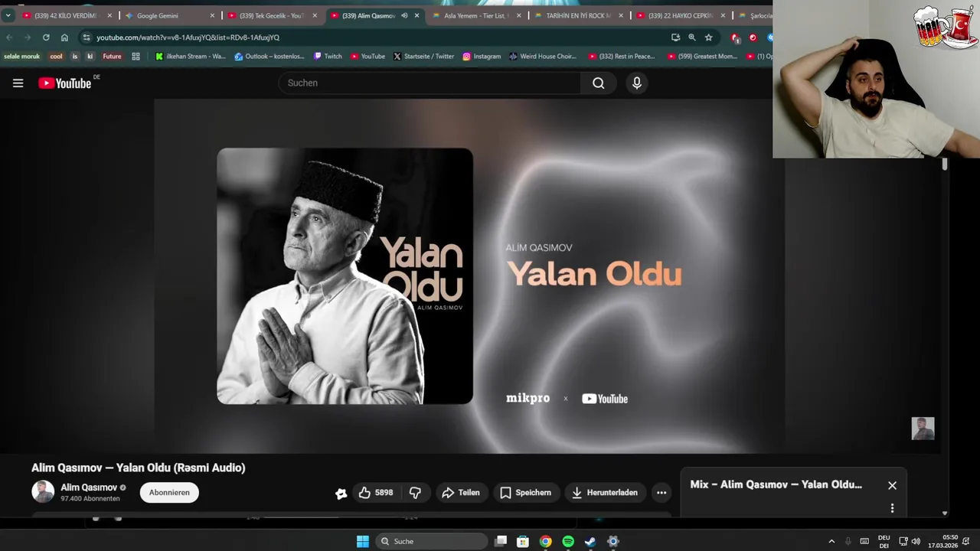The width and height of the screenshot is (980, 551).
Task: Switch to 42 KILO VERDİM tab
Action: click(66, 15)
